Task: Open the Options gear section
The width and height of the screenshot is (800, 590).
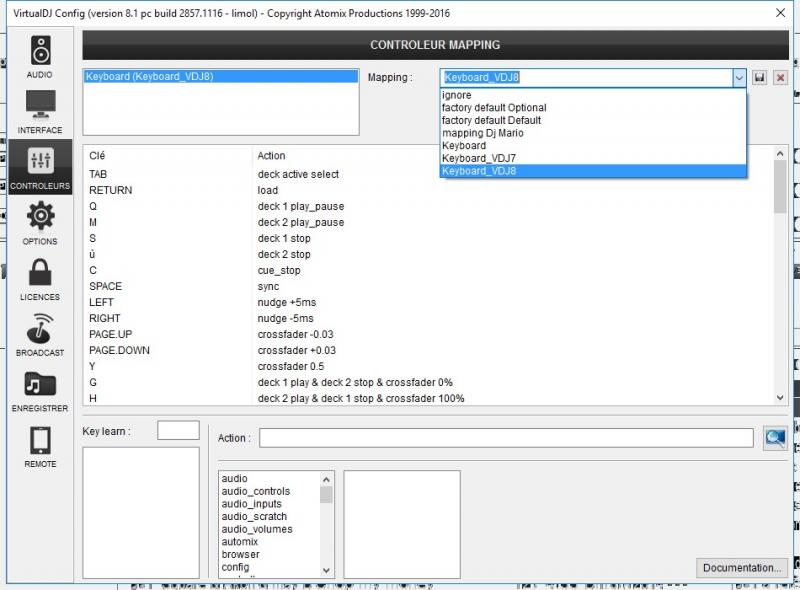Action: [x=40, y=222]
